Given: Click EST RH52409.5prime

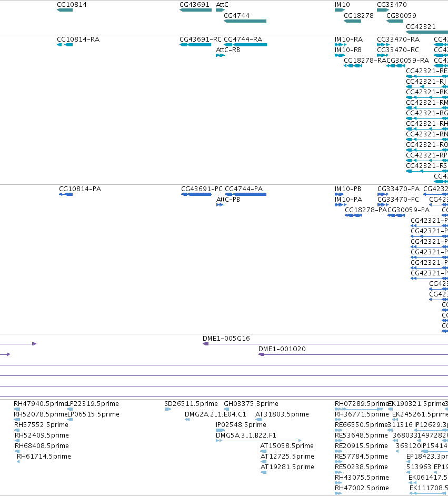Looking at the screenshot, I should point(42,435).
